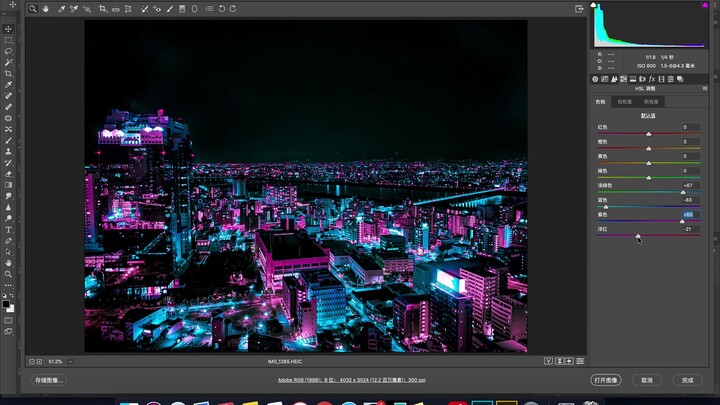
Task: Select the Photoshop Type tool
Action: pos(8,230)
